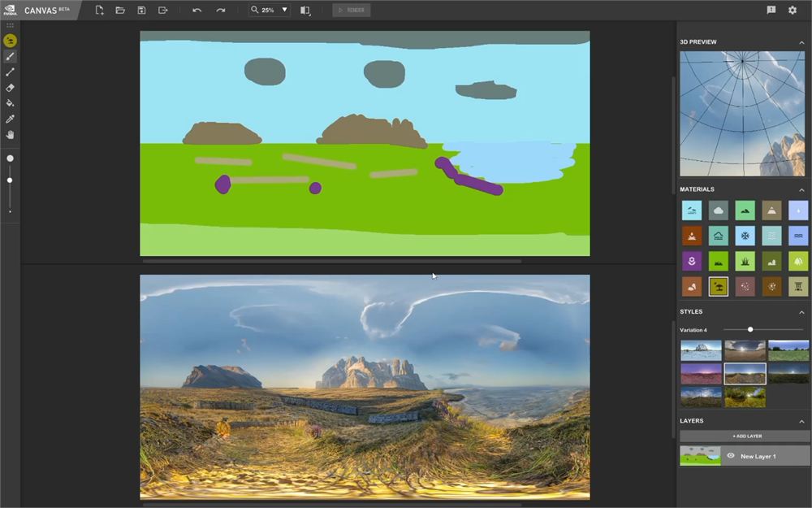Viewport: 812px width, 508px height.
Task: Pick the blue water waves material
Action: click(x=798, y=236)
